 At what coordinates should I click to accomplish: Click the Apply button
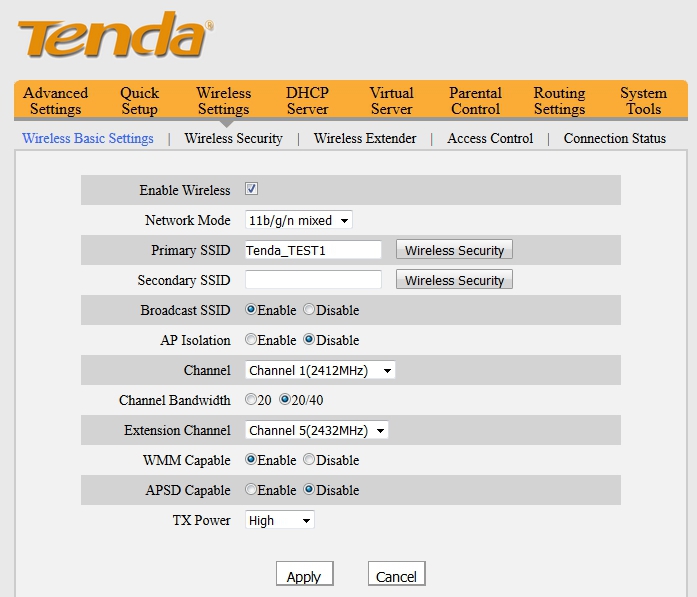coord(304,574)
